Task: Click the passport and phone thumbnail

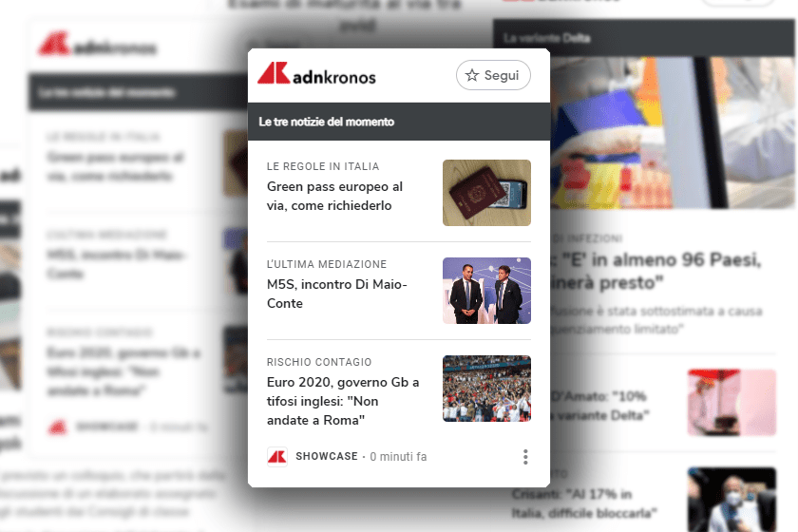Action: [x=486, y=193]
